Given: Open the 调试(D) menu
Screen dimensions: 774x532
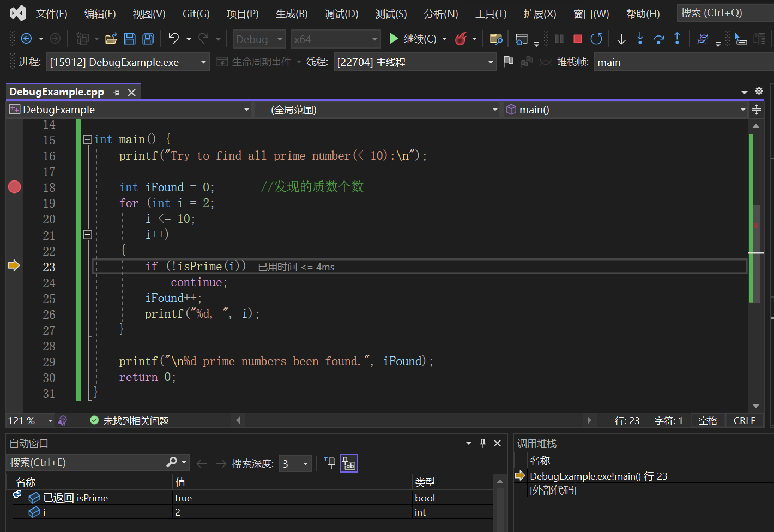Looking at the screenshot, I should click(342, 14).
